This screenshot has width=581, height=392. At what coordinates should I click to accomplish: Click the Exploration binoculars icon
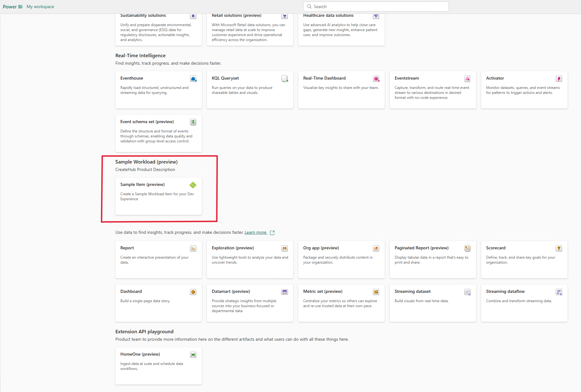click(285, 248)
